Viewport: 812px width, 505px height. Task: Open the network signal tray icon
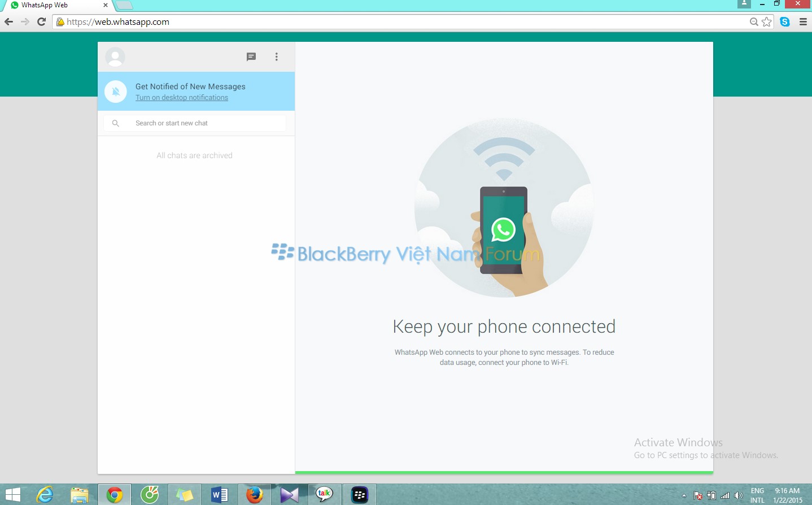click(725, 496)
